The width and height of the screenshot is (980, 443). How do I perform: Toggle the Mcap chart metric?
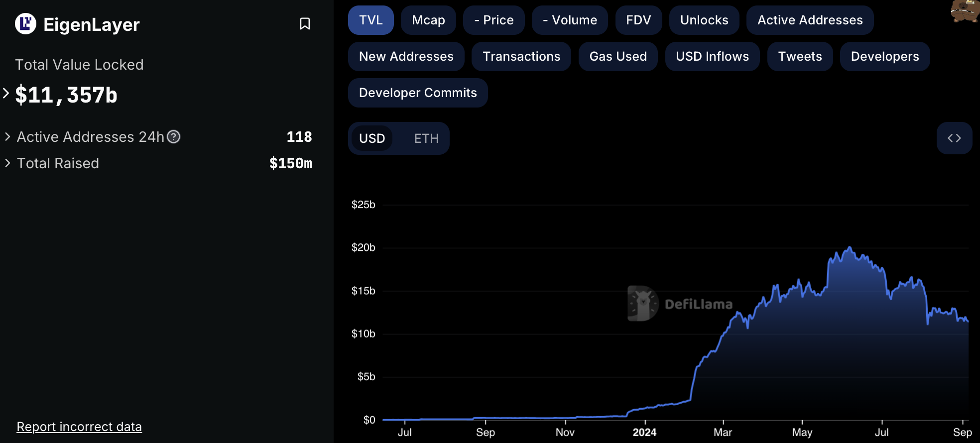click(428, 20)
